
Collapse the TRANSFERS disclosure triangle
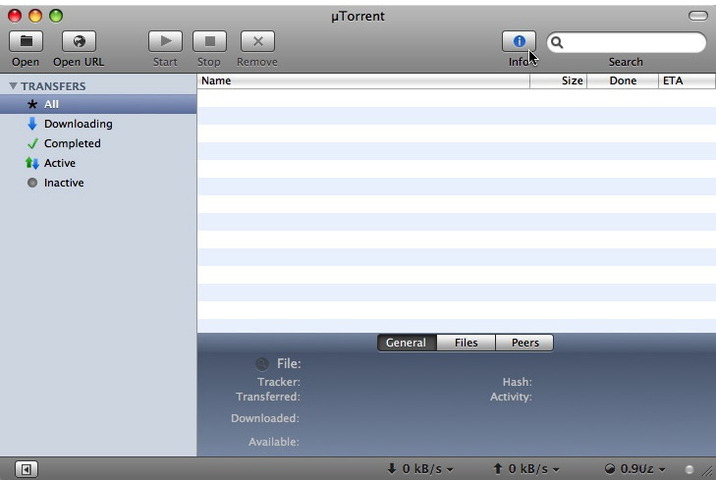(13, 86)
